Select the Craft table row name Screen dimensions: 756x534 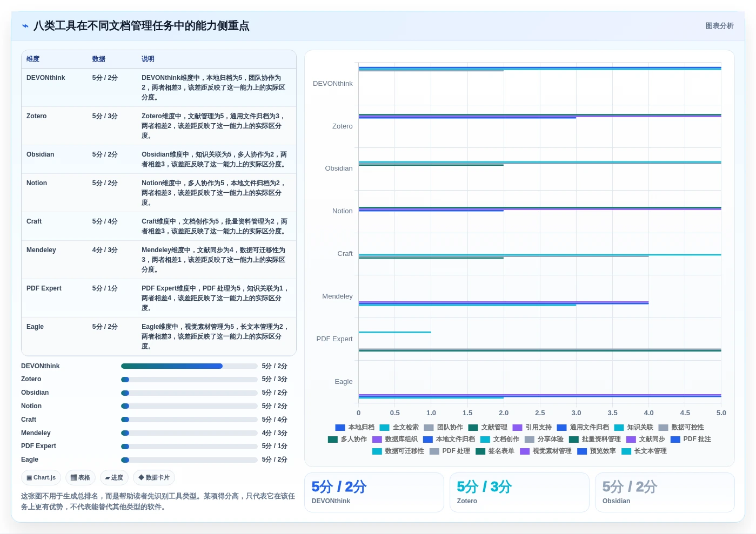34,221
